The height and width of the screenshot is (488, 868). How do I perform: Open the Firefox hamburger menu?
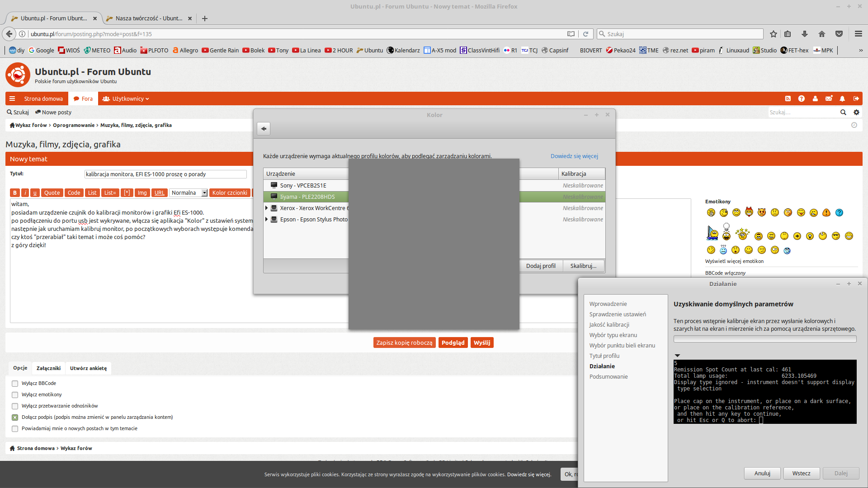[x=859, y=34]
